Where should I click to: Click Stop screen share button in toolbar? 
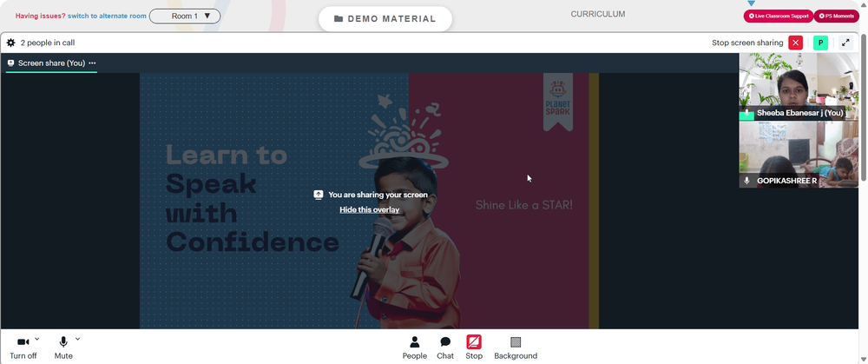(474, 348)
